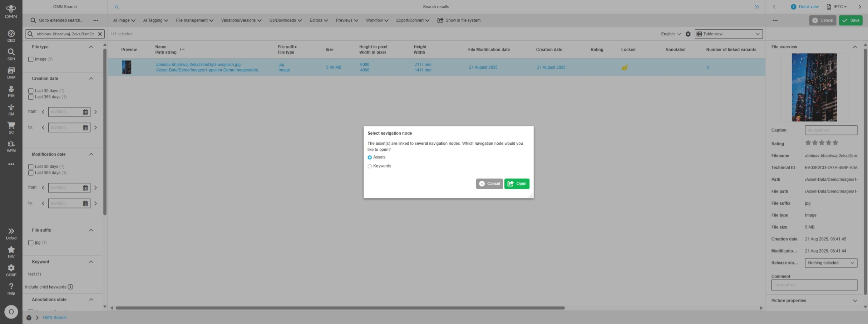Open the AI Image menu
868x324 pixels.
124,20
